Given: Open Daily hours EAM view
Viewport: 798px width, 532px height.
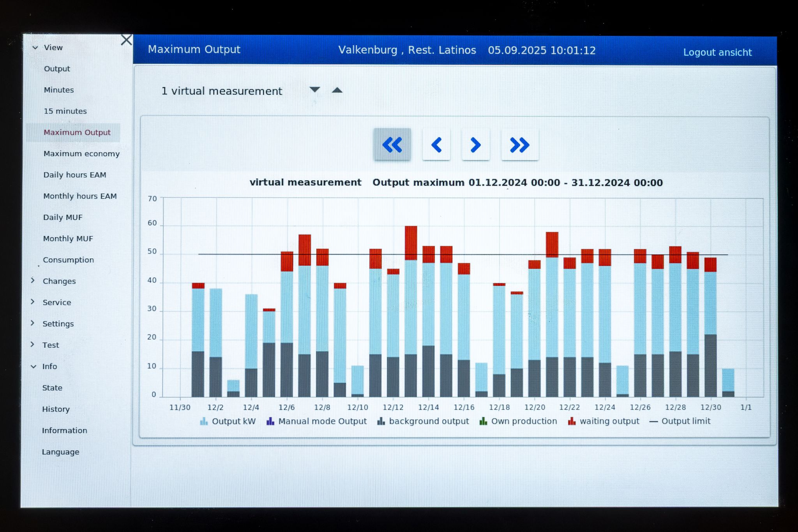Looking at the screenshot, I should (x=74, y=175).
